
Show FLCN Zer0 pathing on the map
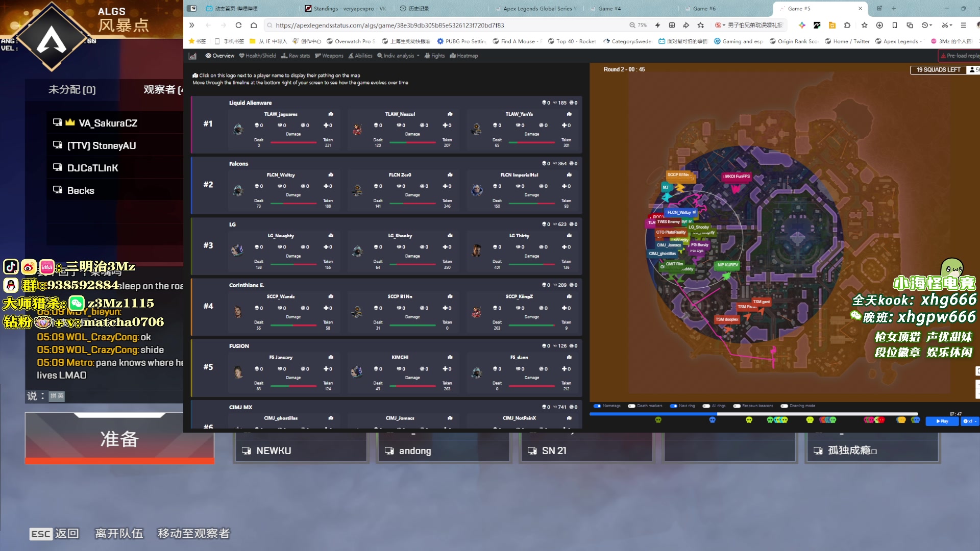tap(450, 175)
